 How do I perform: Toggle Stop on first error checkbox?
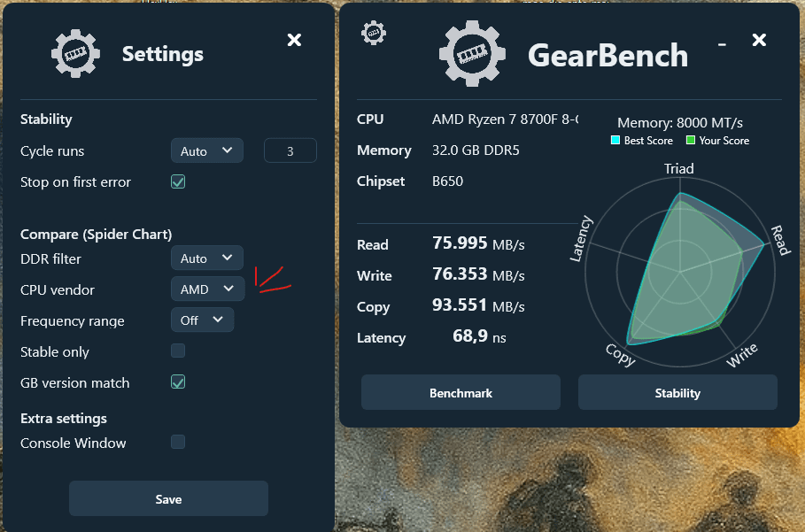pos(178,181)
